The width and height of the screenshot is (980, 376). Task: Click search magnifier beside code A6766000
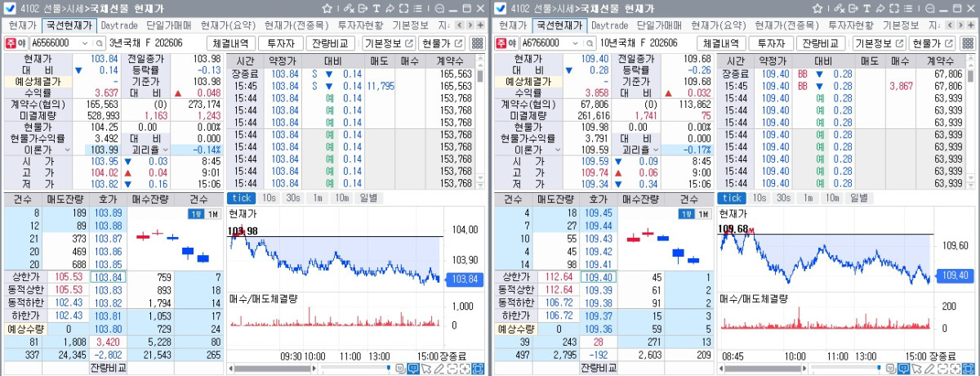click(x=591, y=43)
